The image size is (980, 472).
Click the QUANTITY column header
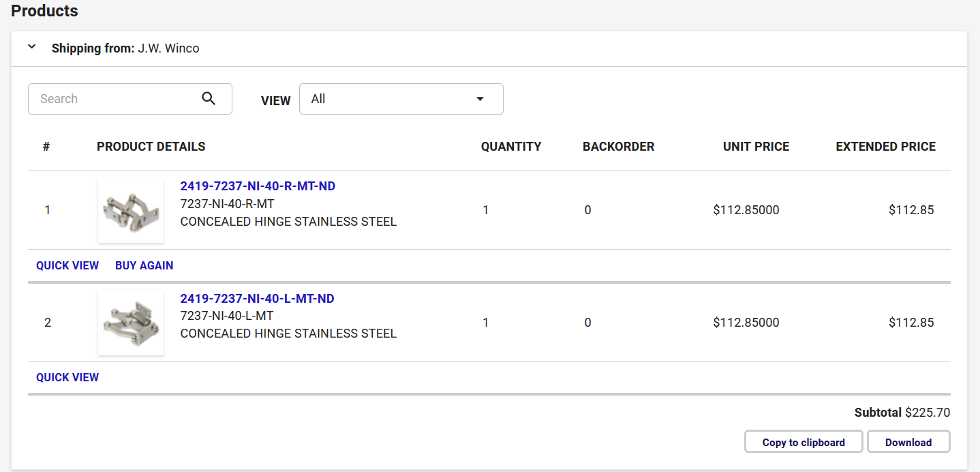511,147
